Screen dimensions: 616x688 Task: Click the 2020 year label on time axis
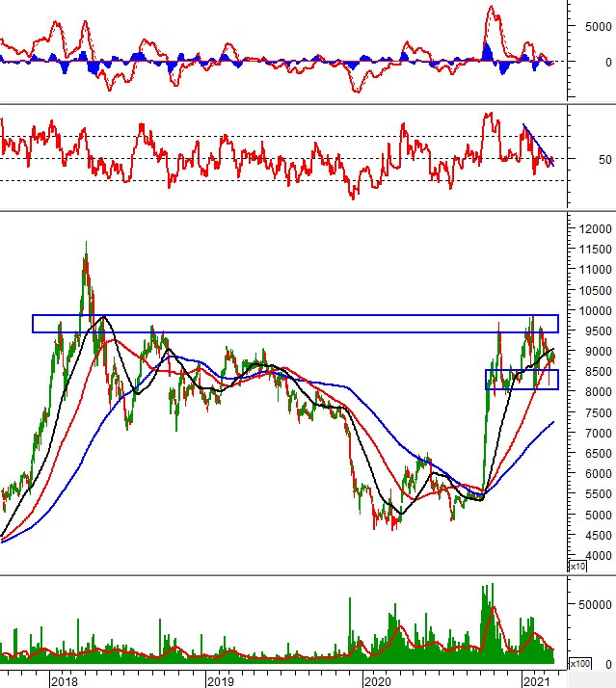click(378, 681)
